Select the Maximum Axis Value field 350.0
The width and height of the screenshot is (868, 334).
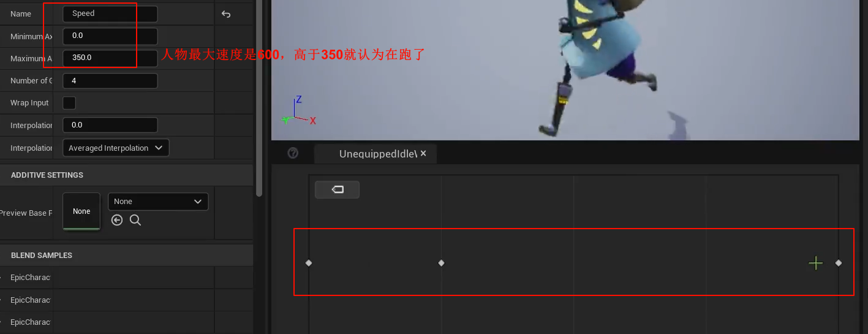(x=110, y=58)
